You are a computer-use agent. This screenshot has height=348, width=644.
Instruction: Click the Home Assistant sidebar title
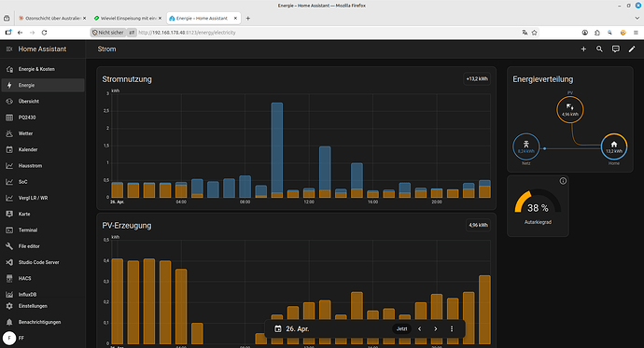click(42, 49)
